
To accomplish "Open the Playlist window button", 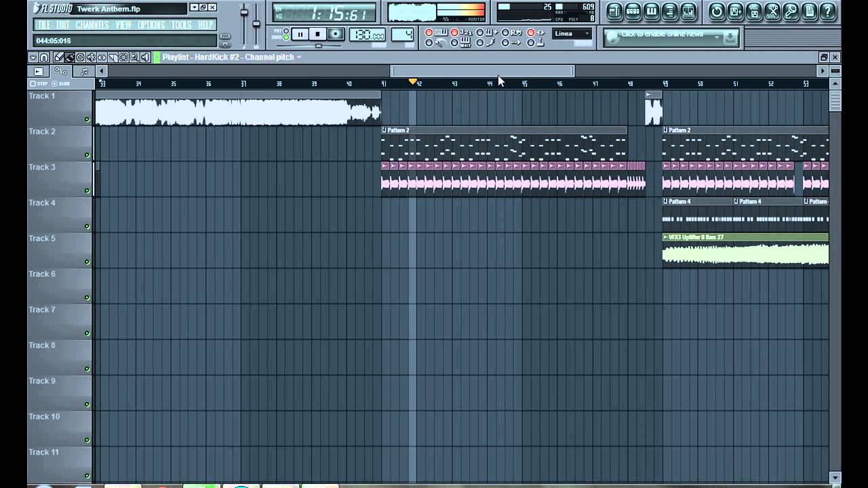I will tap(614, 11).
